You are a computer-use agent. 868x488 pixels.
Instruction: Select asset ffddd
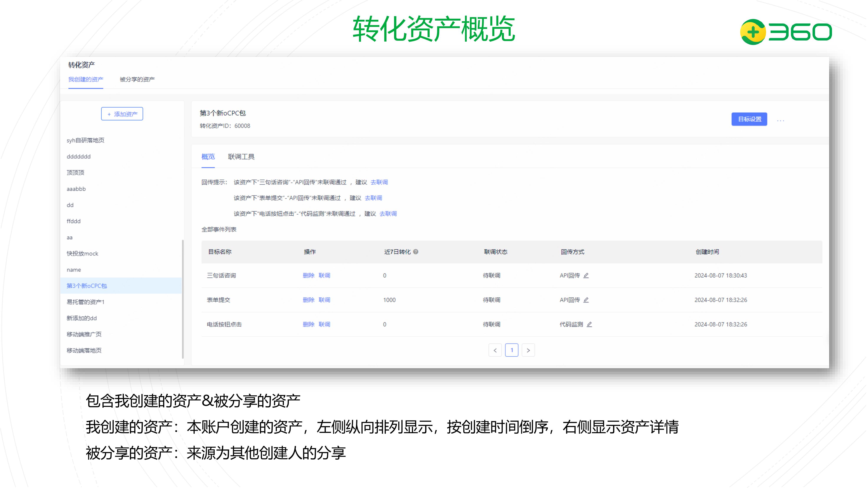[74, 221]
